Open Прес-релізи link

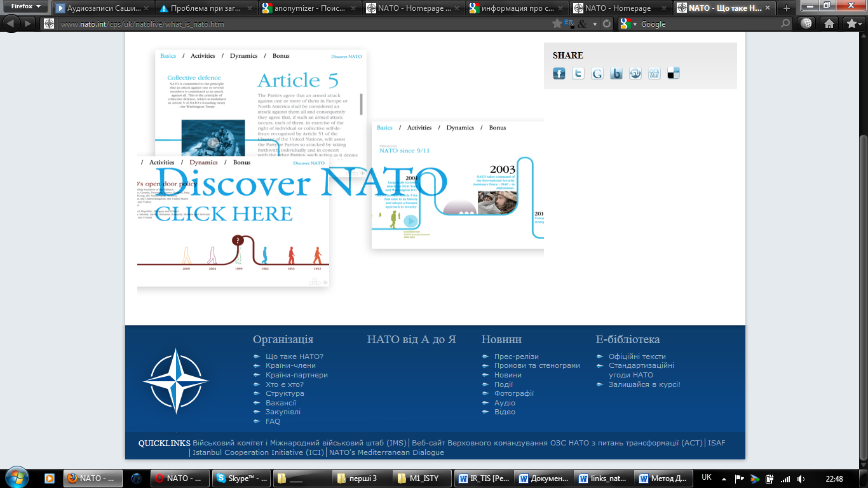pos(516,356)
